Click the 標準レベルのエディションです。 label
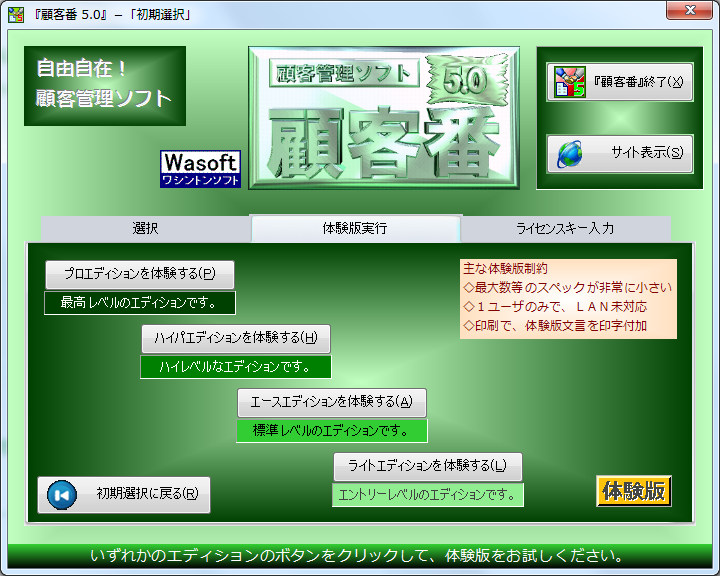The image size is (720, 576). [x=332, y=430]
